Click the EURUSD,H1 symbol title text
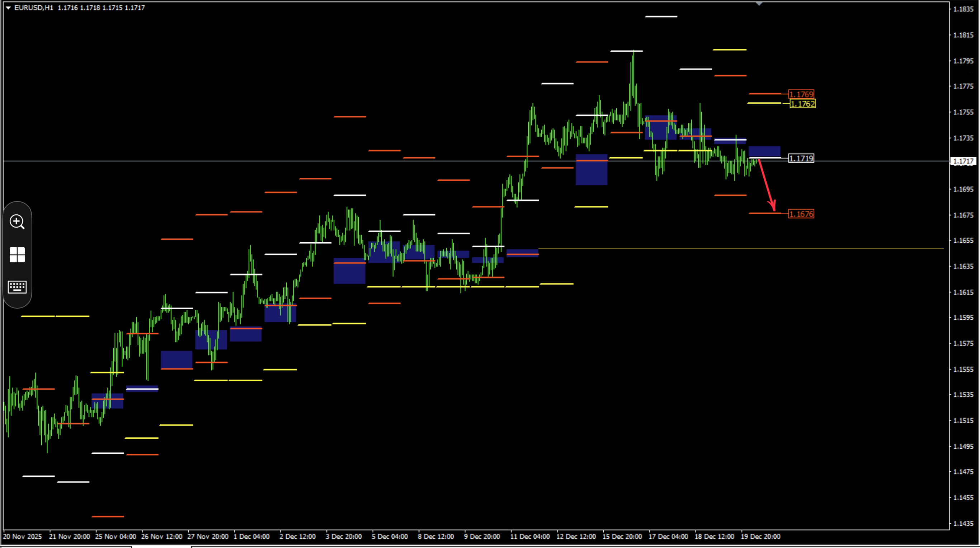 pyautogui.click(x=34, y=8)
